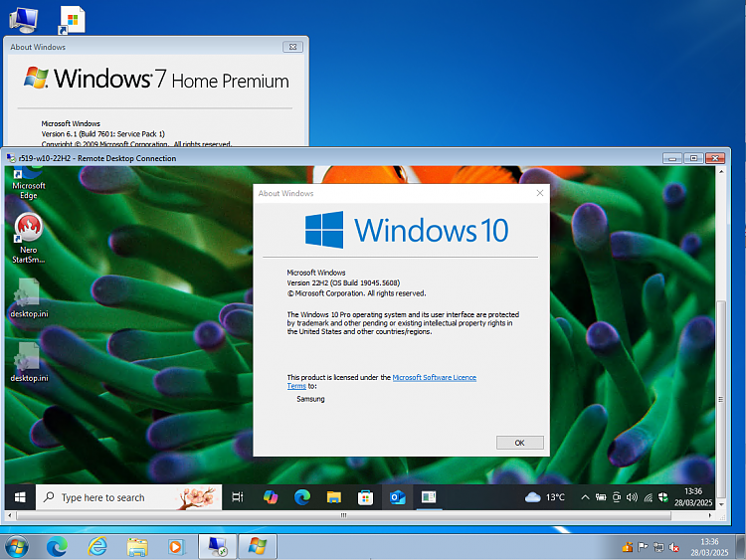Click the 'Samsung' licensee text
The height and width of the screenshot is (560, 746).
coord(310,399)
